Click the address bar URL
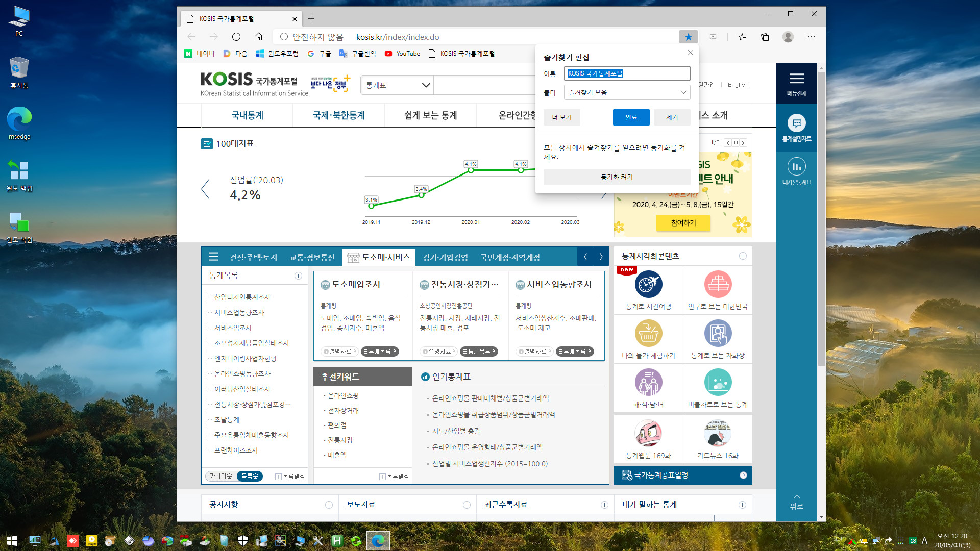Image resolution: width=980 pixels, height=551 pixels. (398, 37)
